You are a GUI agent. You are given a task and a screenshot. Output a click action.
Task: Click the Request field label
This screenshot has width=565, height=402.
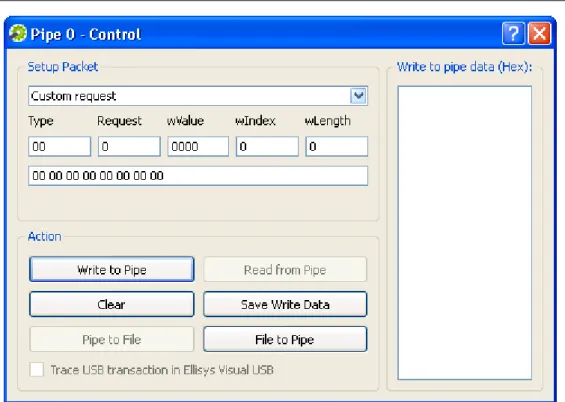(x=119, y=121)
